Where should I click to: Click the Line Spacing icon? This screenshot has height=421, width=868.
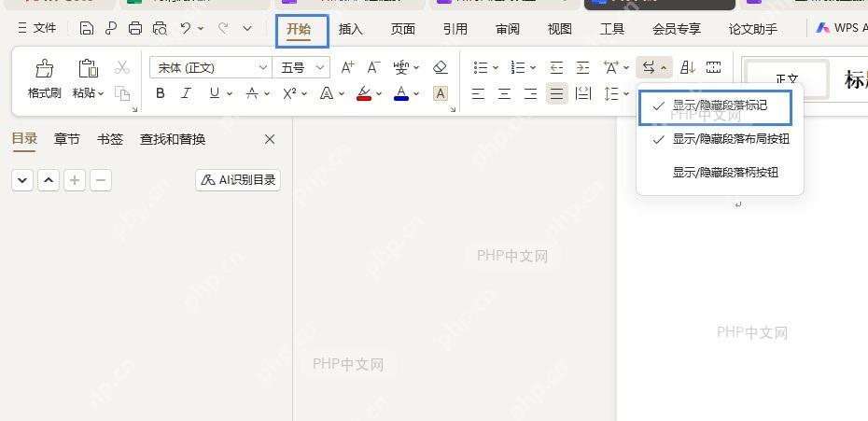(611, 93)
